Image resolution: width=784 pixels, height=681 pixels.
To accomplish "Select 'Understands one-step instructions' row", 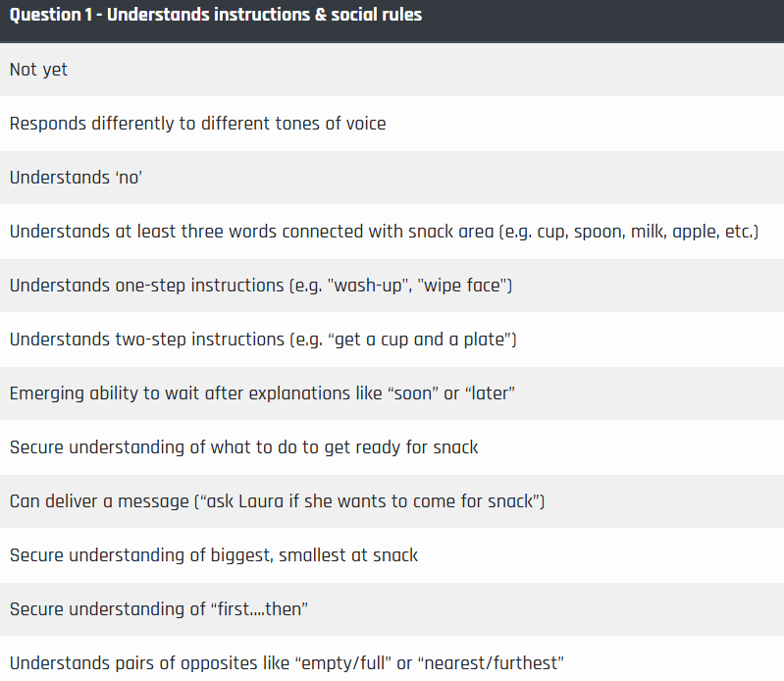I will pos(392,286).
